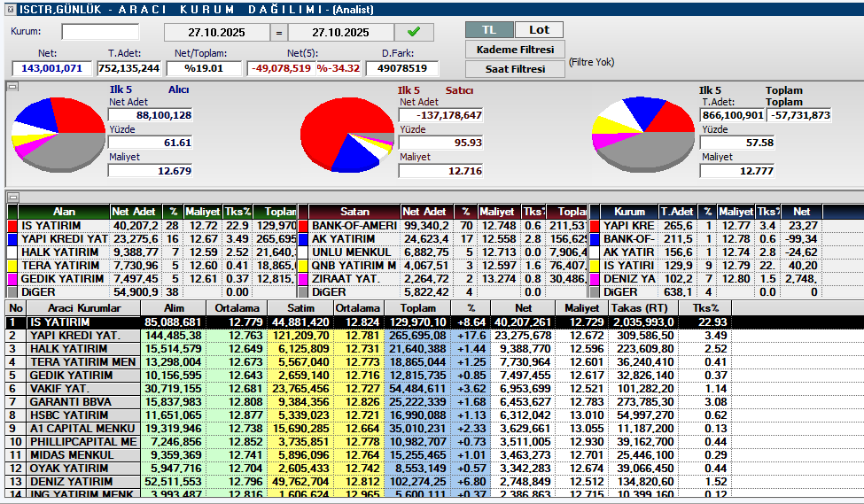This screenshot has width=864, height=504.
Task: Click the Ilk 5 Toplam pie chart
Action: pyautogui.click(x=643, y=135)
